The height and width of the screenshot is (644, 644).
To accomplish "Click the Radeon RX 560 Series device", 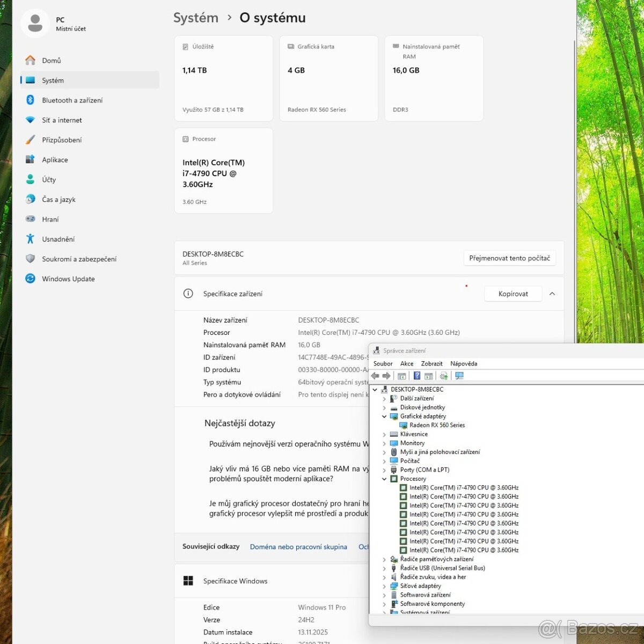I will [437, 425].
